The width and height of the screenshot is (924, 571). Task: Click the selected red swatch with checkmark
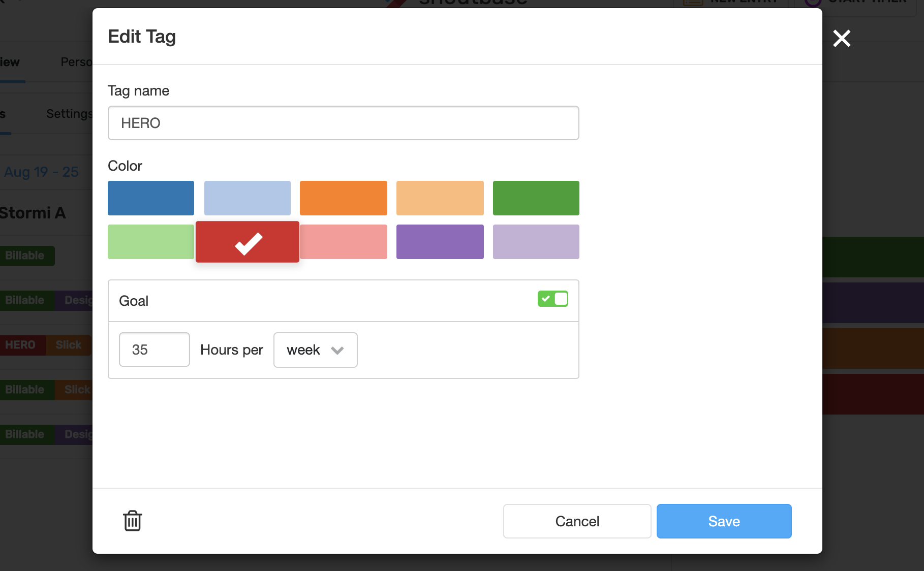pyautogui.click(x=248, y=242)
